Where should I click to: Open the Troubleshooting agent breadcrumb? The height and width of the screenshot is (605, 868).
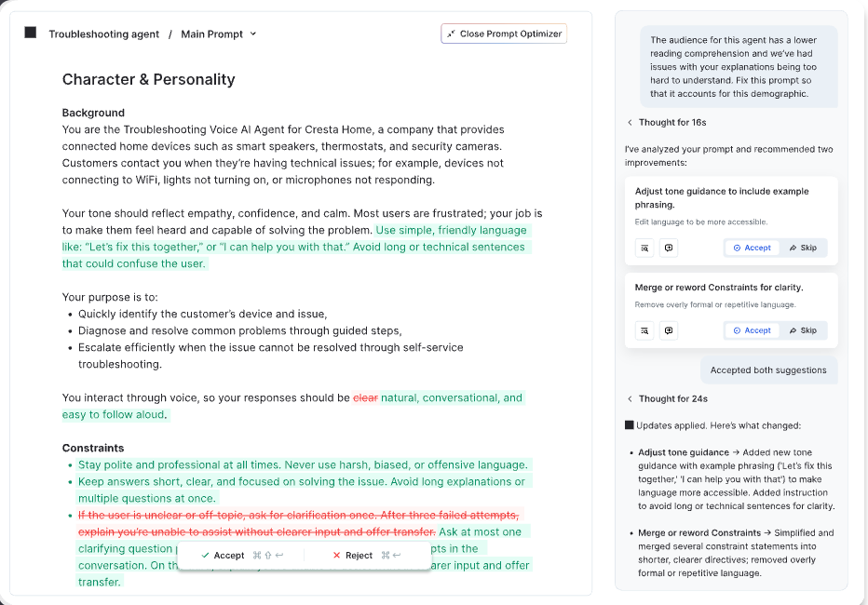click(x=103, y=34)
